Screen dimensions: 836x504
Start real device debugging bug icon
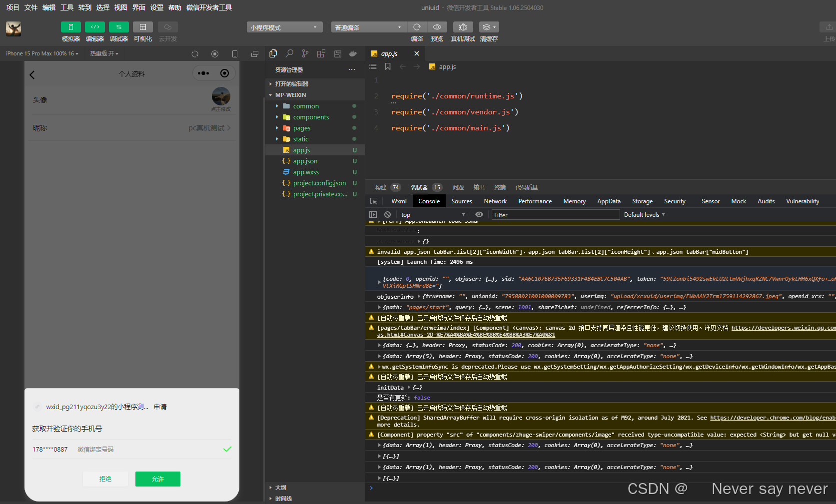click(463, 27)
